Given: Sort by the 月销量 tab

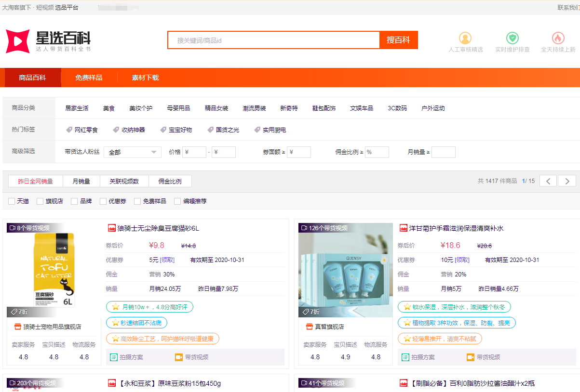Looking at the screenshot, I should [x=81, y=182].
